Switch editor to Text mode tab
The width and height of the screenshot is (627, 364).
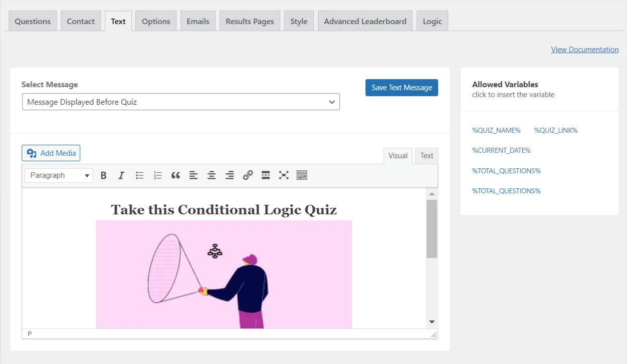tap(427, 156)
